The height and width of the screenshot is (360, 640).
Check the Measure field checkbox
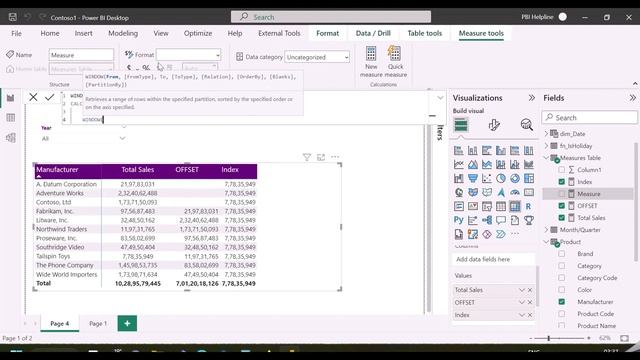[562, 193]
